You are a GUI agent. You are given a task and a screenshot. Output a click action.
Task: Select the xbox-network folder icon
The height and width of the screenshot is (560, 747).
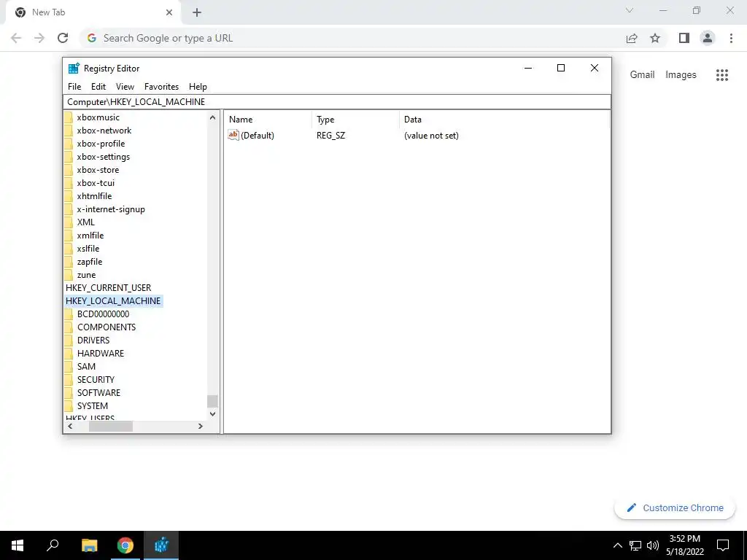pyautogui.click(x=69, y=131)
